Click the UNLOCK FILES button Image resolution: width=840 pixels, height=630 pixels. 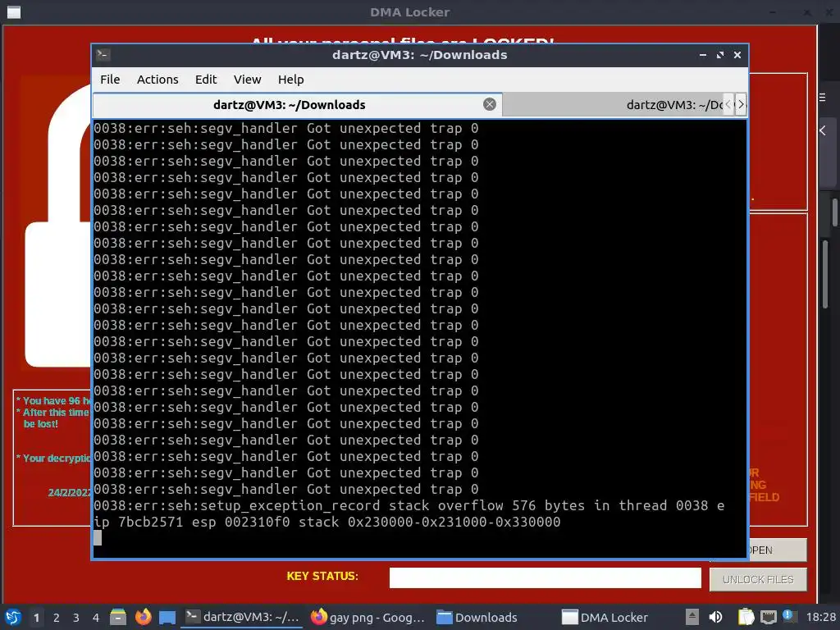tap(757, 580)
